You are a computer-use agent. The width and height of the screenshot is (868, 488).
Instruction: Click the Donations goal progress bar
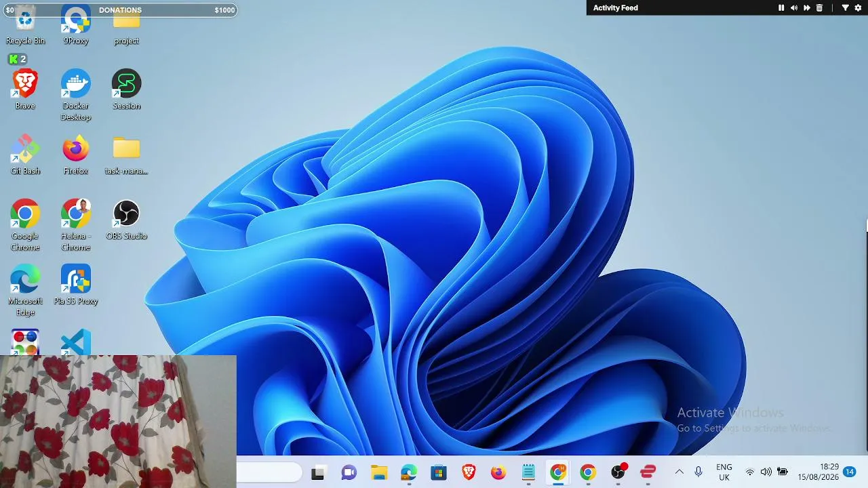coord(121,10)
